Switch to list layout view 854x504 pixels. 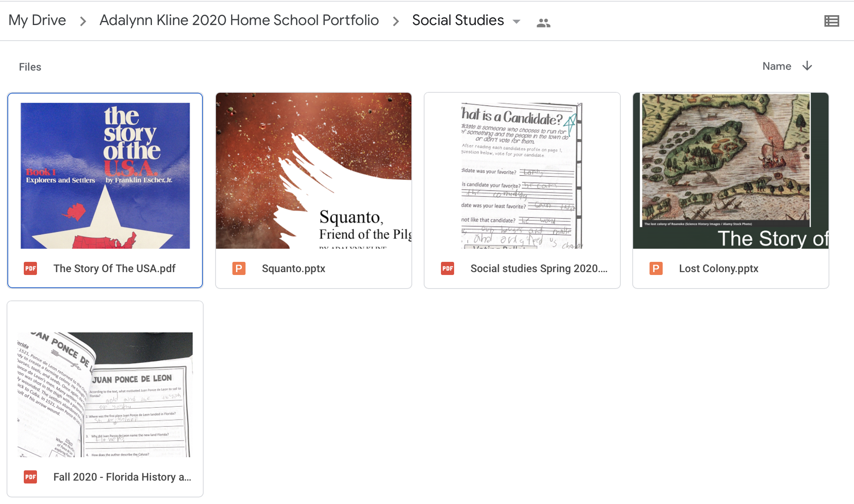coord(831,21)
